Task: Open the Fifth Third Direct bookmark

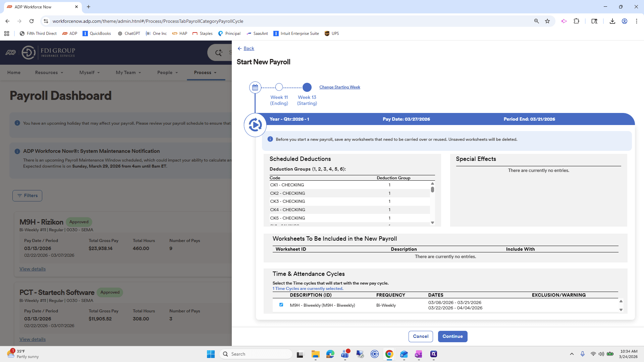Action: pos(38,34)
